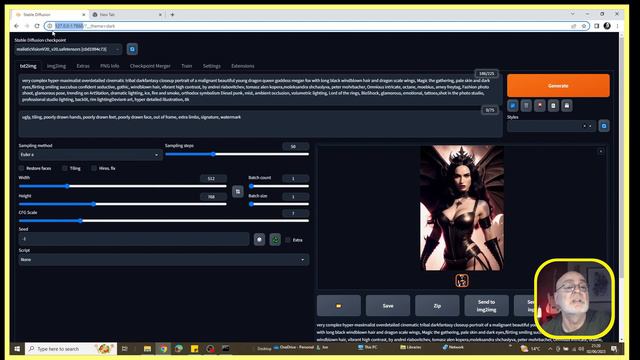640x360 pixels.
Task: Open the output folder with the folder button
Action: click(338, 306)
